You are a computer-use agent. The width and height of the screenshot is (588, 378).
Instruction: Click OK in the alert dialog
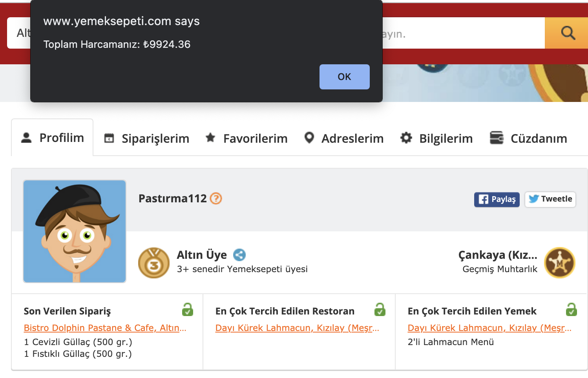[x=344, y=77]
